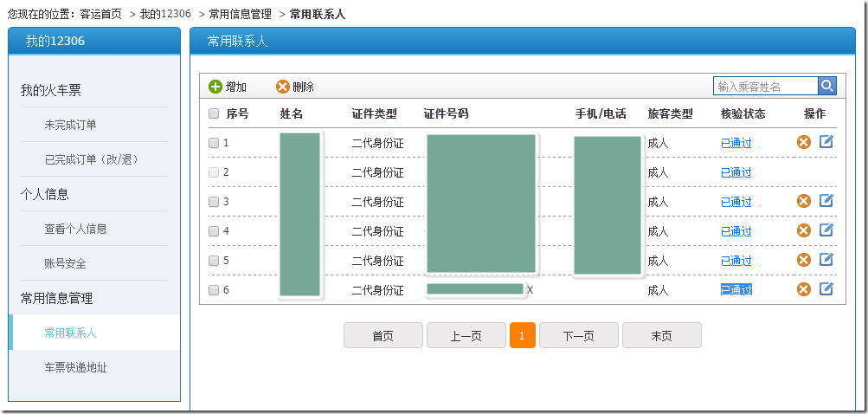Click 我的12306 sidebar panel title
The image size is (868, 414).
point(55,41)
